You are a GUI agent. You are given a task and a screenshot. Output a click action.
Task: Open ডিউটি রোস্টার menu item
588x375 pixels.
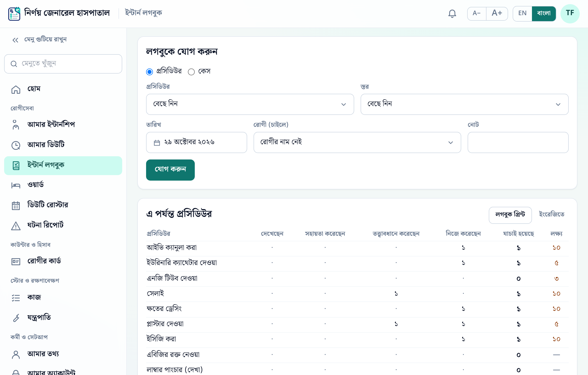pos(63,205)
